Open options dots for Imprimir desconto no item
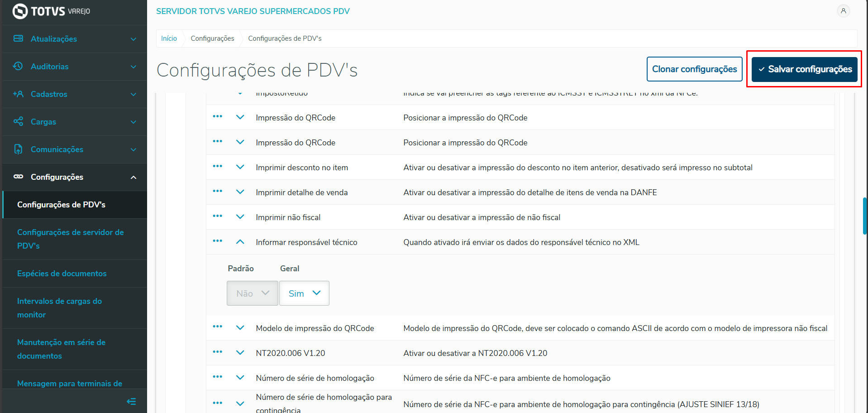868x413 pixels. (x=218, y=166)
